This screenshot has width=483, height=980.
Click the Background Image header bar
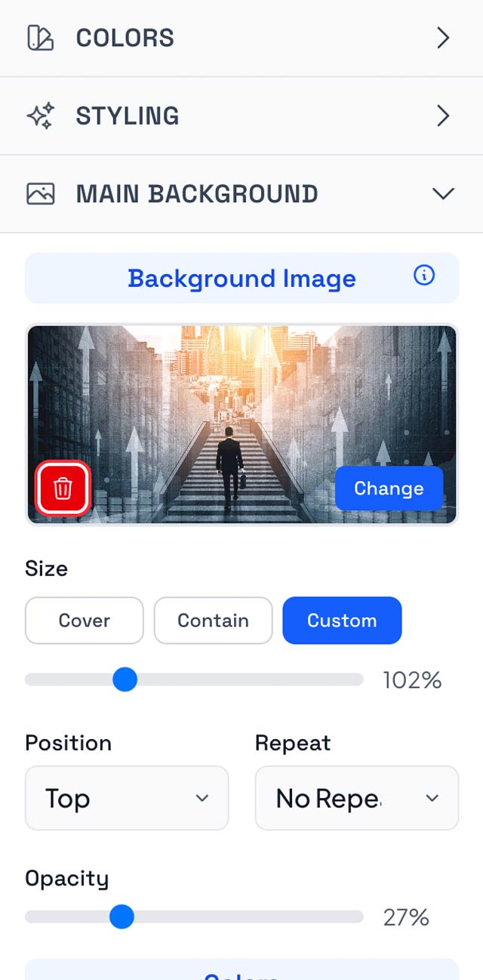click(x=241, y=279)
